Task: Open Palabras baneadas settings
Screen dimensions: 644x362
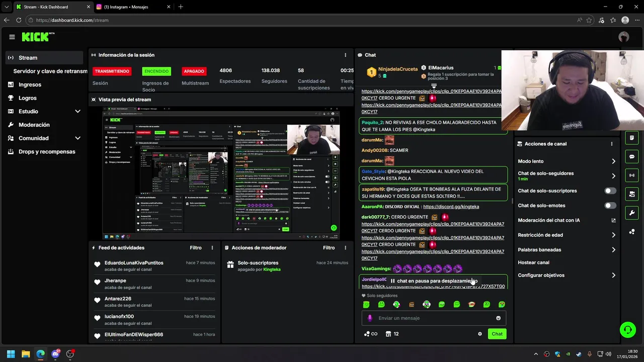Action: coord(567,250)
